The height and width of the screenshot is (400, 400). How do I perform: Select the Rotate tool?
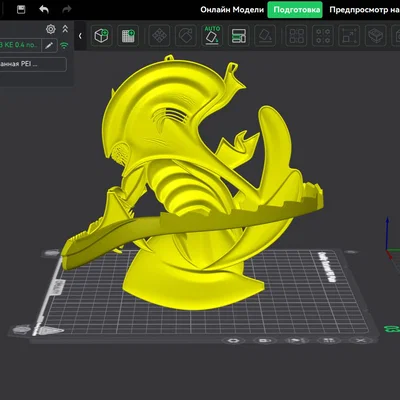click(x=186, y=36)
